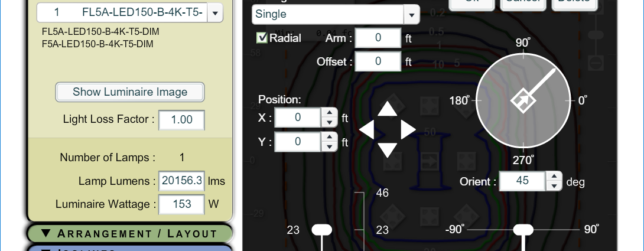Click the up arrow nudge icon
The image size is (644, 251).
tap(387, 109)
